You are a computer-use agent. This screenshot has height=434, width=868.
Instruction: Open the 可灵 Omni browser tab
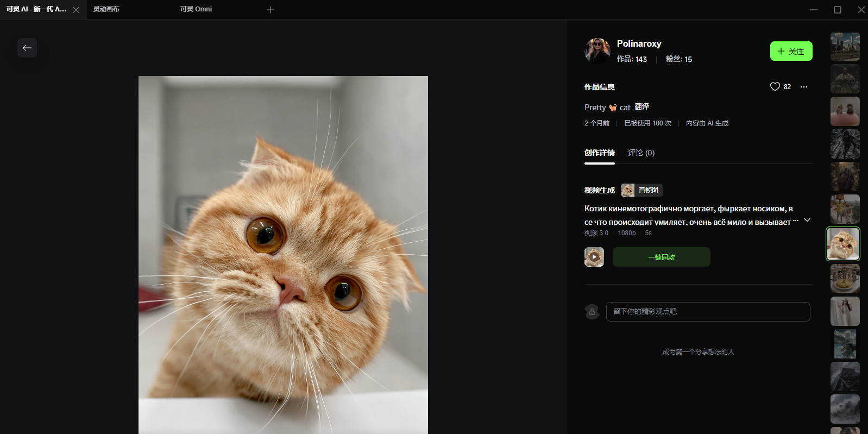[196, 9]
